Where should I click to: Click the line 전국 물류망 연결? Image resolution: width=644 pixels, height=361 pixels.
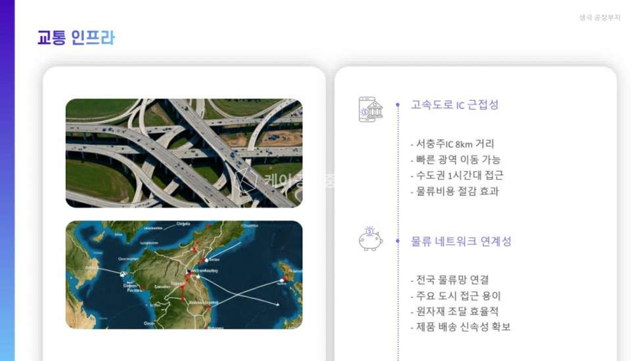449,280
